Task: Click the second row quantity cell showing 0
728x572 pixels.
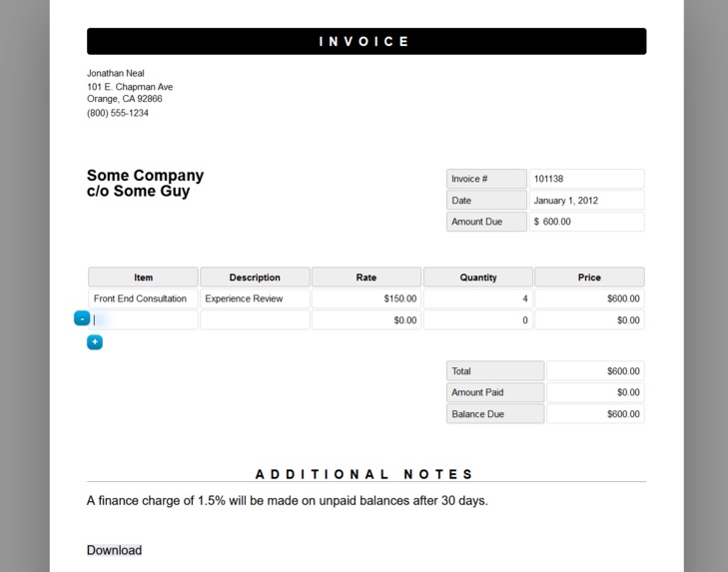Action: (x=477, y=320)
